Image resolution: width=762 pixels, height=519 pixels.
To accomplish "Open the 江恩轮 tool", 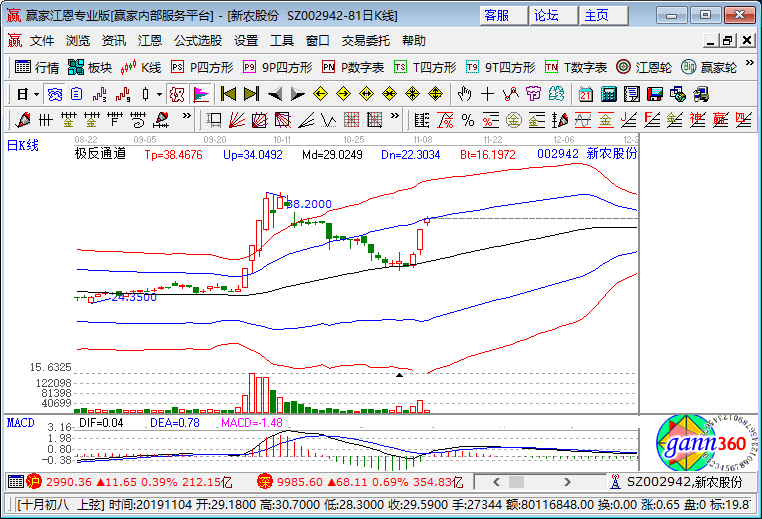I will tap(644, 67).
